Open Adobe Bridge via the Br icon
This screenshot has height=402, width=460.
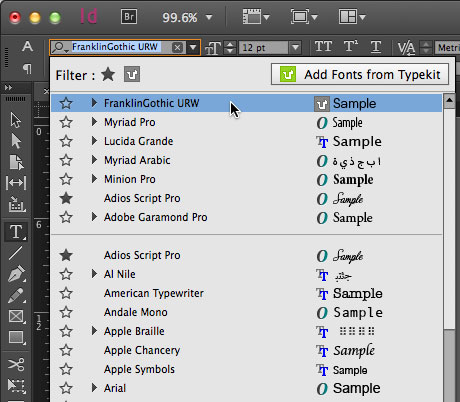click(129, 17)
